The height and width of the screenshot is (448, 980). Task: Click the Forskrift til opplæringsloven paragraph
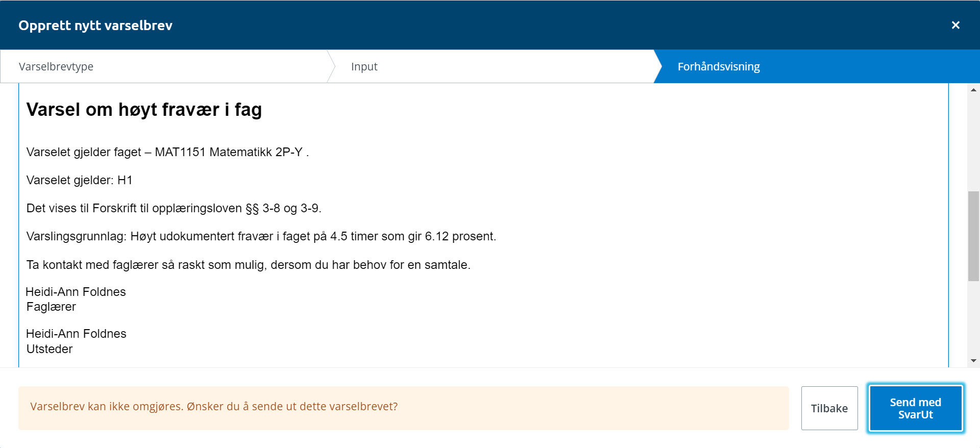point(174,208)
